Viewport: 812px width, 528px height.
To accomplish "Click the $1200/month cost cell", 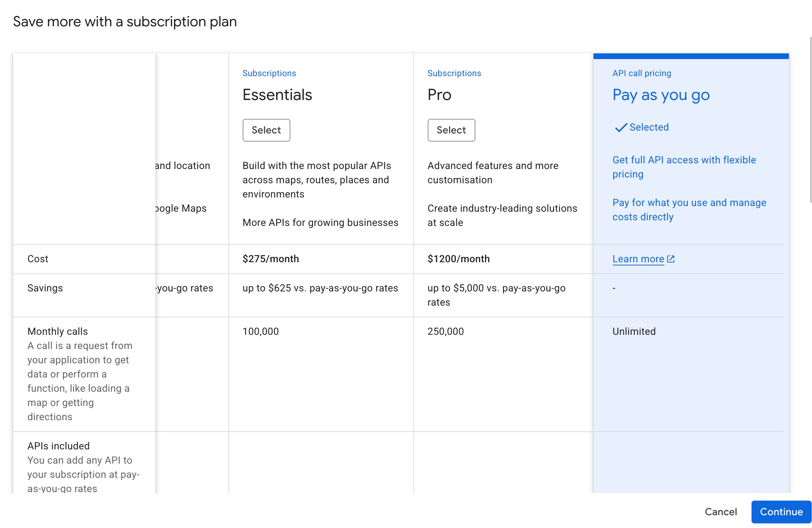I will click(458, 259).
